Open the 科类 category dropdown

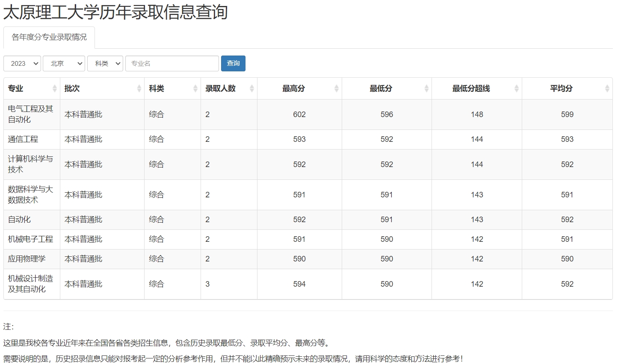tap(105, 63)
